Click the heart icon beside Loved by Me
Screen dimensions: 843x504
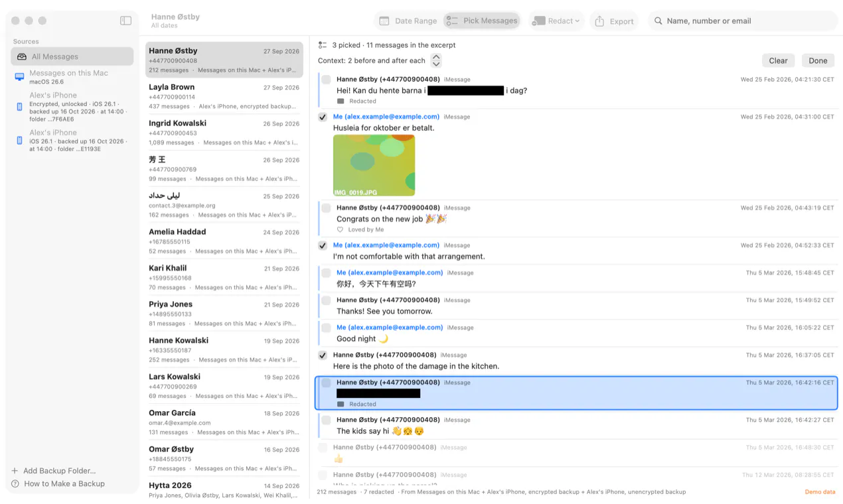[x=341, y=230]
